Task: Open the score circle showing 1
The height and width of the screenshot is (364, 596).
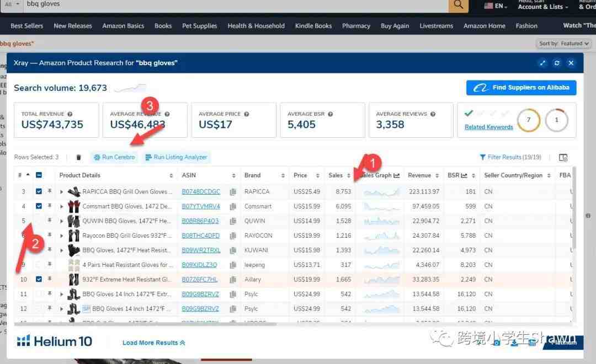Action: point(556,120)
